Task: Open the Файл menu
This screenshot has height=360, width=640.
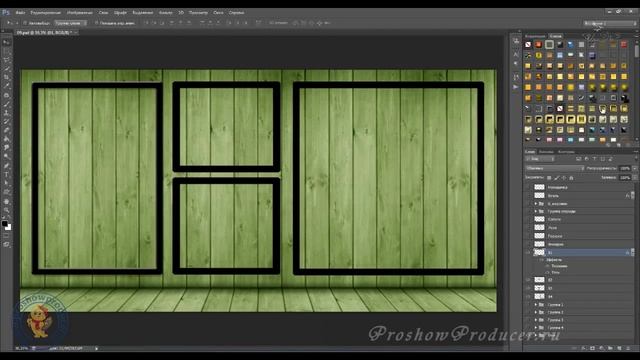Action: click(20, 13)
